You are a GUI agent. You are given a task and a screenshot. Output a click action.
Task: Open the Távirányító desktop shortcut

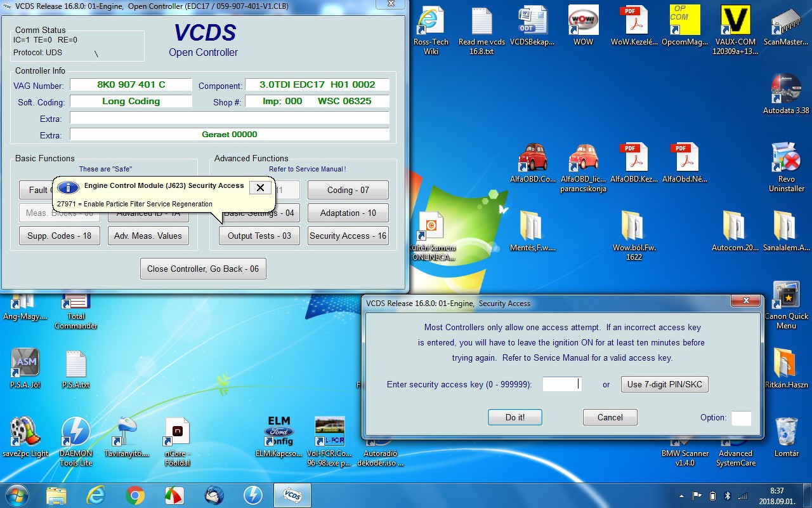[126, 437]
